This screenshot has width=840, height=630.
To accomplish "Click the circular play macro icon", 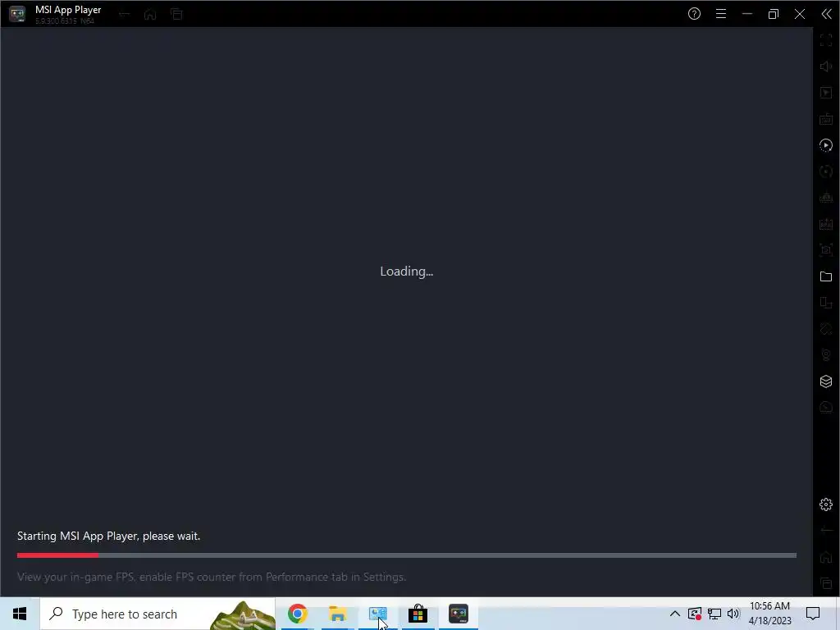I will pos(825,145).
